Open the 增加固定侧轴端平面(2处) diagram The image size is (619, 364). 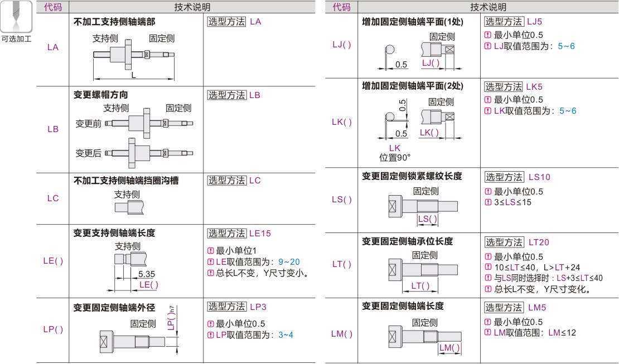tap(419, 119)
